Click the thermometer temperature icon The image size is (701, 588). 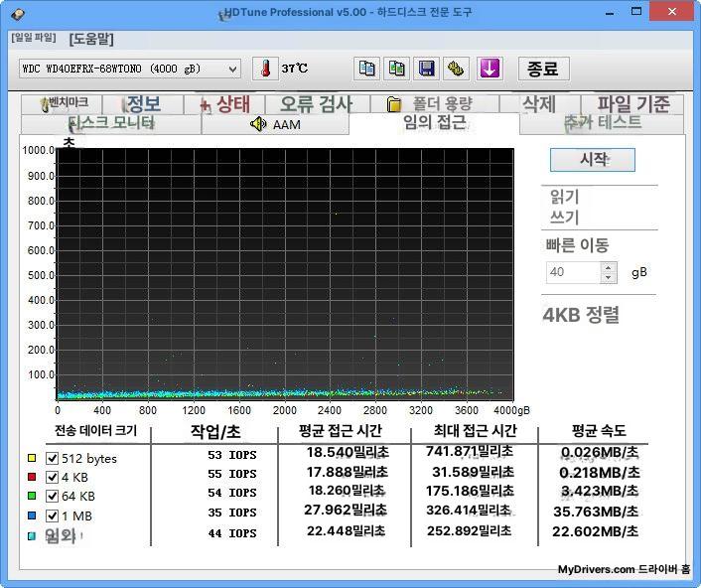(x=265, y=69)
